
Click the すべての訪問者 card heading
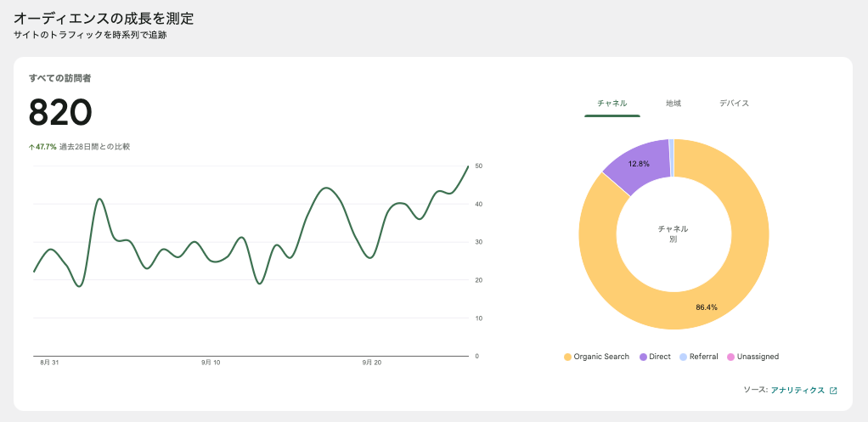[59, 78]
